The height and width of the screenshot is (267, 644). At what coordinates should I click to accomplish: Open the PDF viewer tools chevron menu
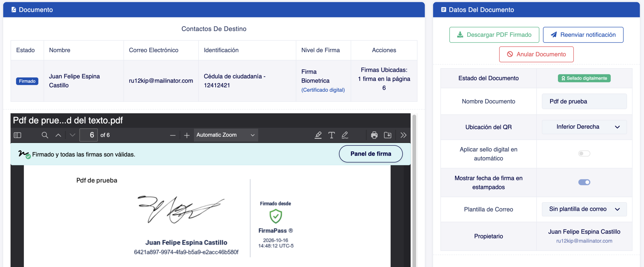[404, 135]
